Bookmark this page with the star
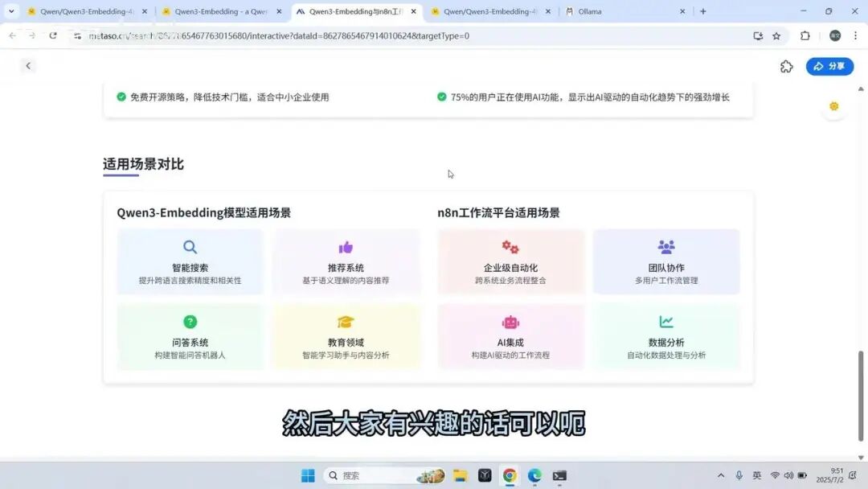 click(776, 36)
